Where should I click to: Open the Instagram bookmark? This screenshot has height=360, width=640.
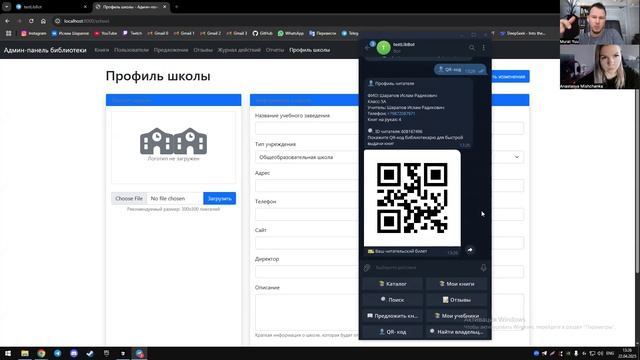coord(33,33)
